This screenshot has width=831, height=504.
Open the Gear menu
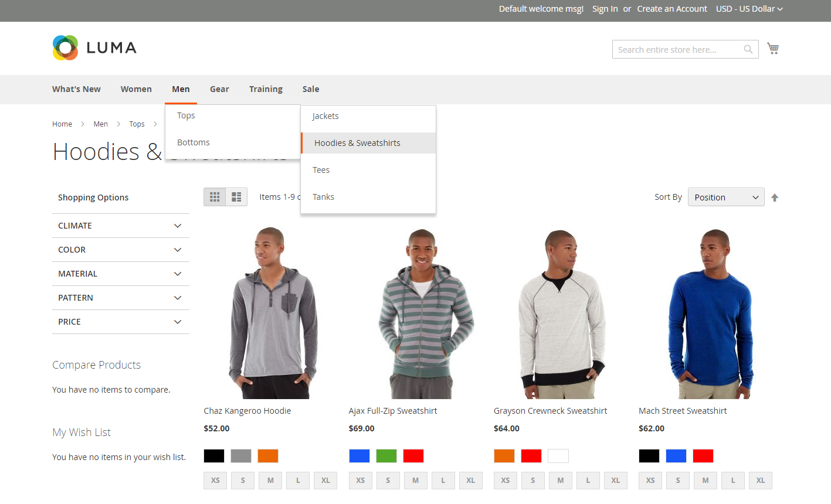tap(219, 89)
